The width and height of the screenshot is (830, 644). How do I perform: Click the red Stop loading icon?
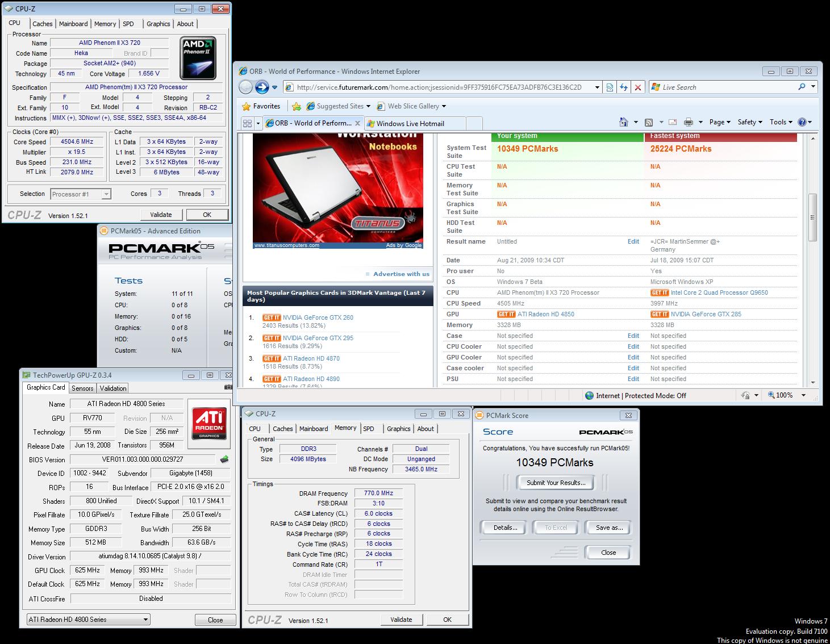(x=638, y=87)
